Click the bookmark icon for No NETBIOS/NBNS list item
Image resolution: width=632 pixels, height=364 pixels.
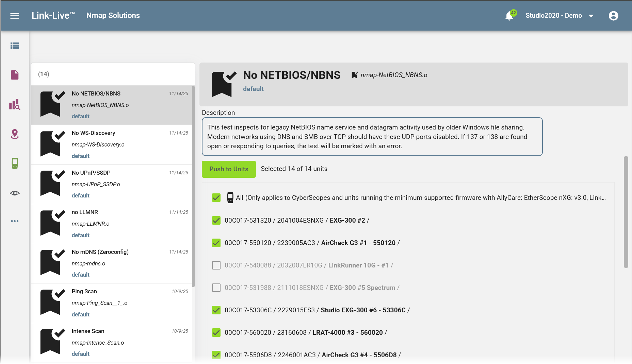click(52, 104)
